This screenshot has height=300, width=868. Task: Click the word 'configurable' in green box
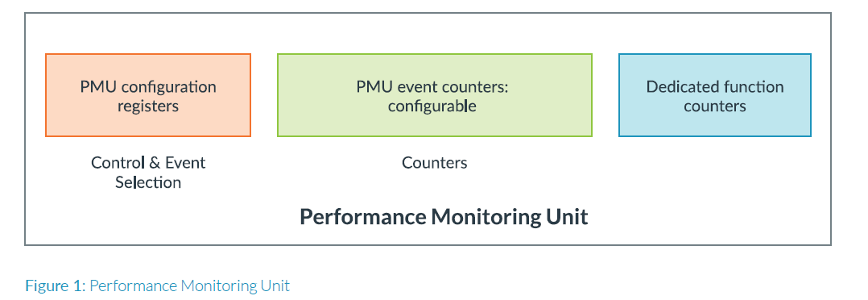pos(432,106)
